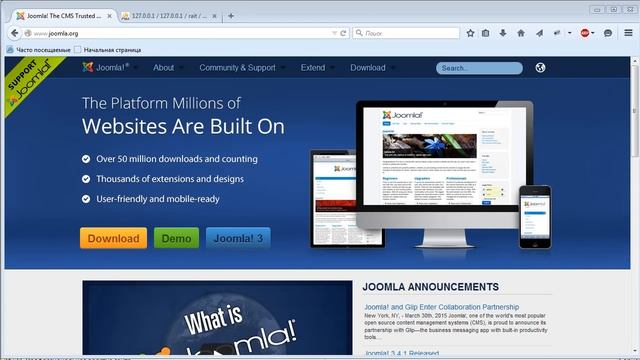Click the paper plane send icon
640x360 pixels.
tap(539, 33)
